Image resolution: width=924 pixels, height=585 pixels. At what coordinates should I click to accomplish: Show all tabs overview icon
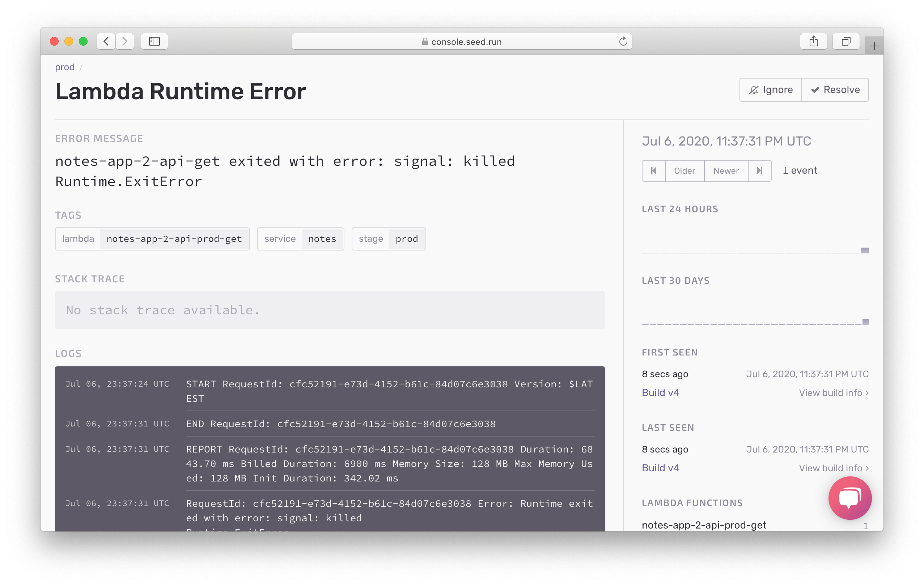tap(846, 42)
